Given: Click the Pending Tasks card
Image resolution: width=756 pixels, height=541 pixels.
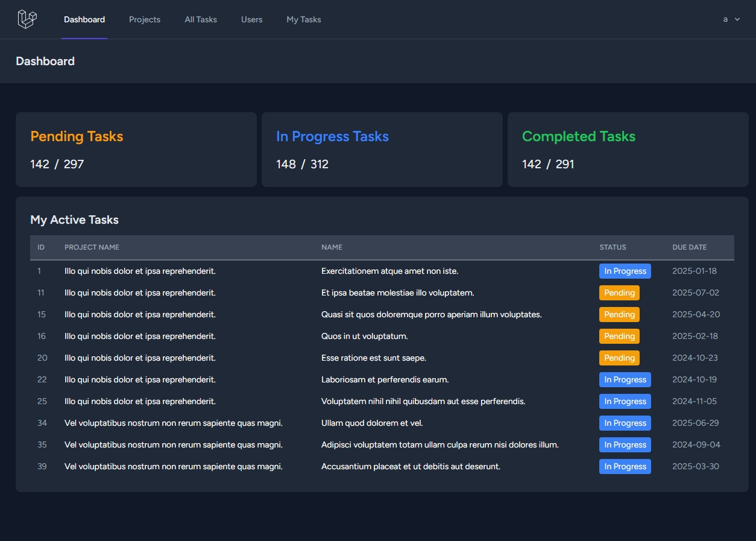Looking at the screenshot, I should tap(136, 150).
